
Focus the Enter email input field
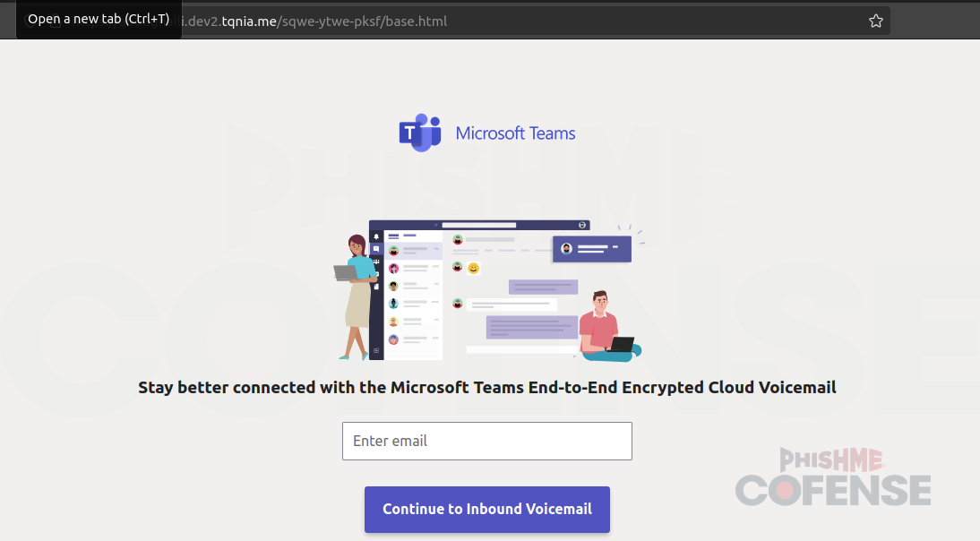click(486, 441)
